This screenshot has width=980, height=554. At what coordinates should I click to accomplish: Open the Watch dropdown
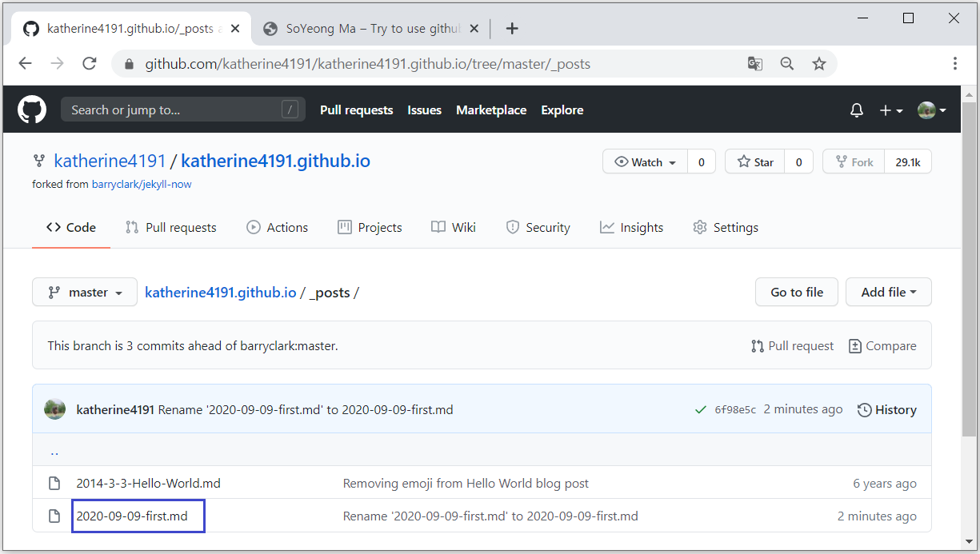tap(646, 162)
